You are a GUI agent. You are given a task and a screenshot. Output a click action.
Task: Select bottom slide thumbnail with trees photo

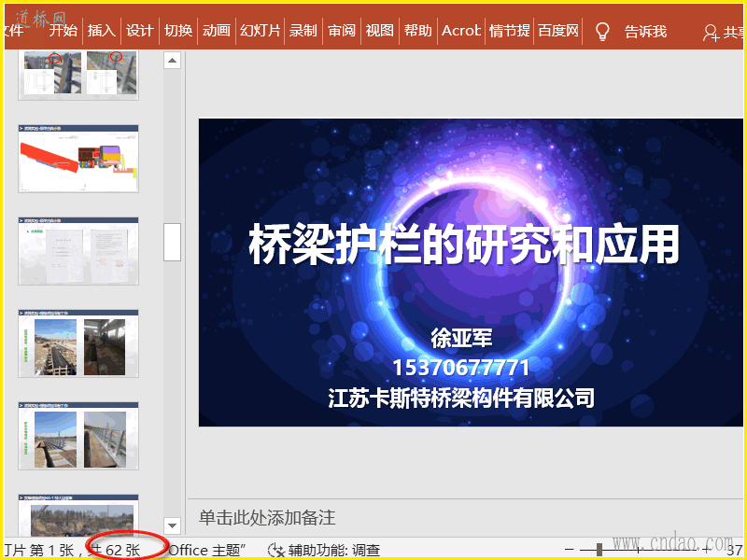click(x=78, y=515)
